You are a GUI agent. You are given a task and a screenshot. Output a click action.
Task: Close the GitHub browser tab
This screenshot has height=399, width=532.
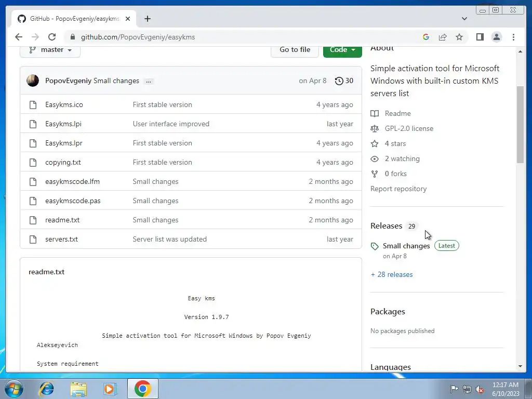click(128, 19)
